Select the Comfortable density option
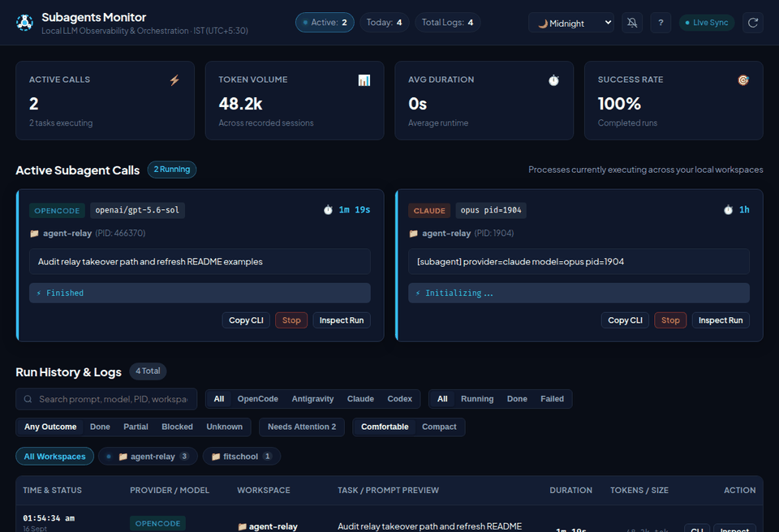779x532 pixels. tap(385, 427)
